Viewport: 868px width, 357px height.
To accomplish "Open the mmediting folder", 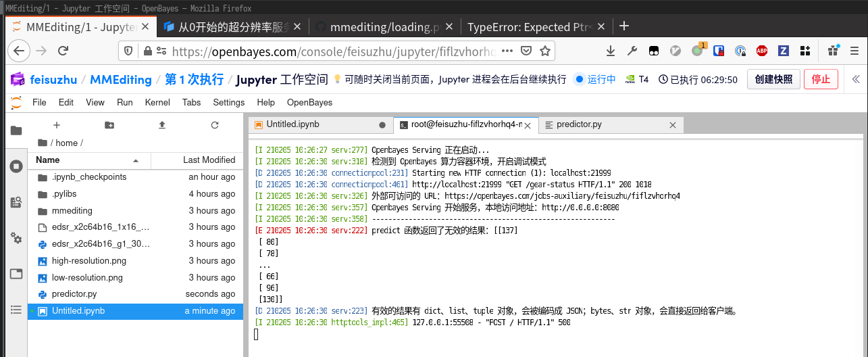I will tap(72, 210).
